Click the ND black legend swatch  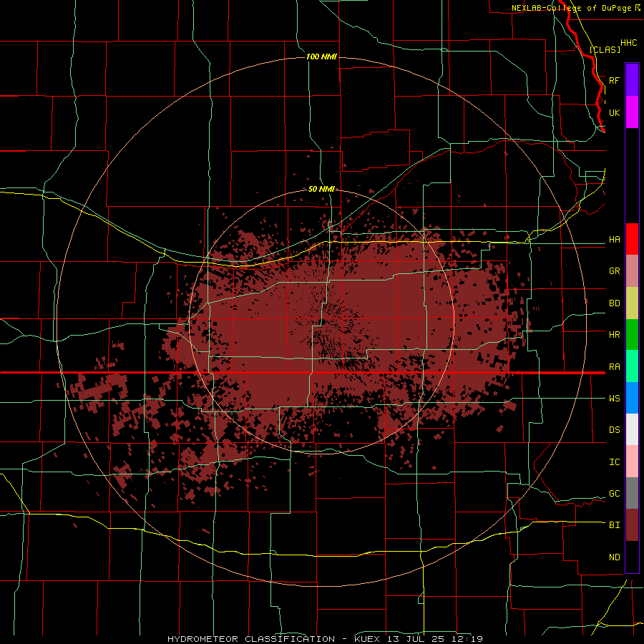point(632,557)
